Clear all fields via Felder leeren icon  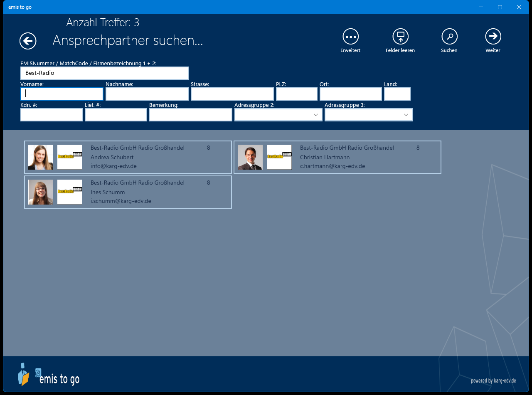click(400, 37)
